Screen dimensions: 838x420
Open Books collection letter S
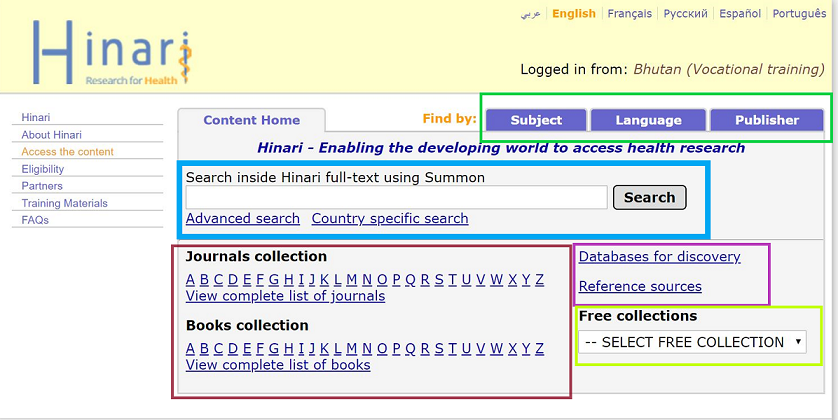pos(439,348)
